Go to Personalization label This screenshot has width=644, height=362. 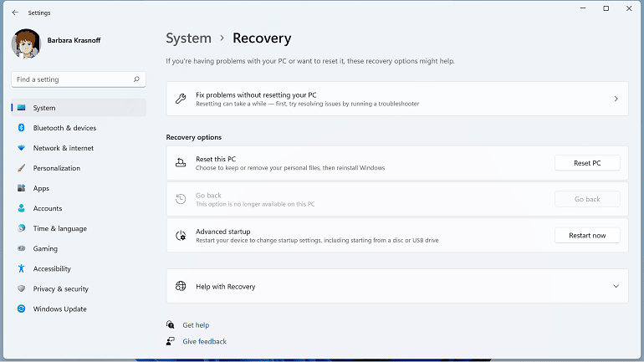tap(57, 168)
